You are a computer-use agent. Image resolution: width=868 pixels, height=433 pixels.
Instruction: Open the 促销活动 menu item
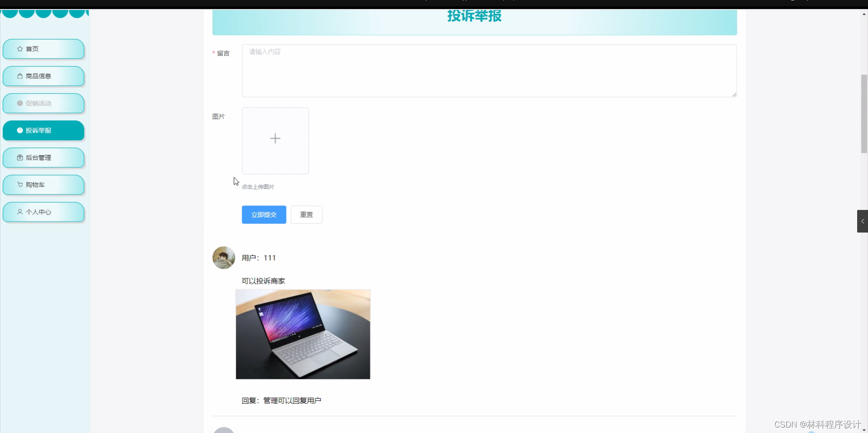point(43,103)
